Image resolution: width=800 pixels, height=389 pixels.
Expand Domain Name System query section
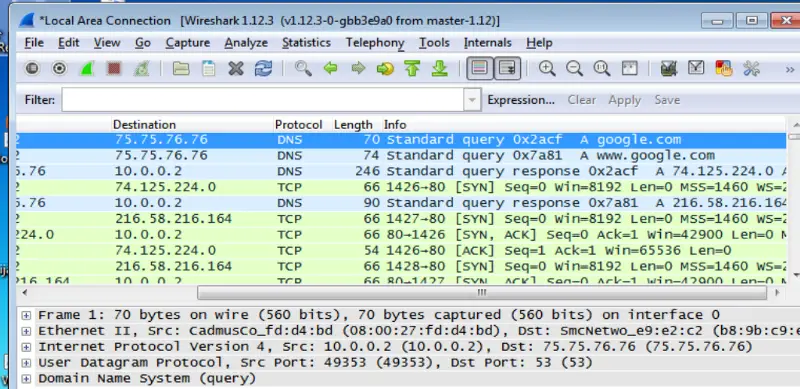26,379
